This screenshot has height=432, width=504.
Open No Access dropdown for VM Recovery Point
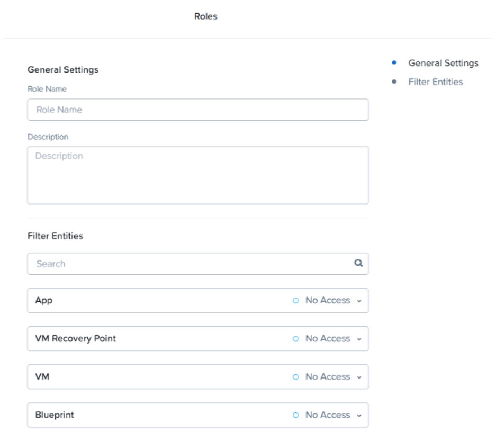[x=328, y=339]
